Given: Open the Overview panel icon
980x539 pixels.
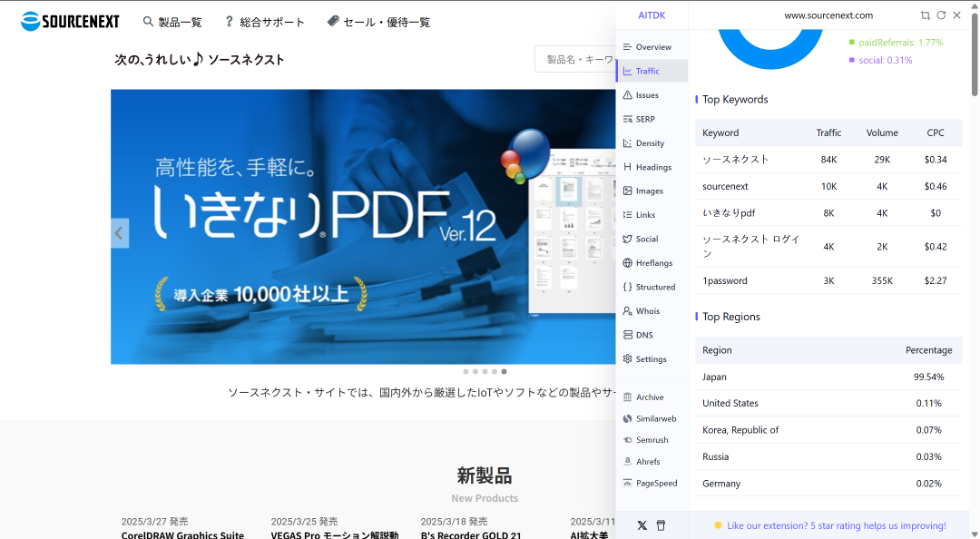Looking at the screenshot, I should pyautogui.click(x=628, y=47).
